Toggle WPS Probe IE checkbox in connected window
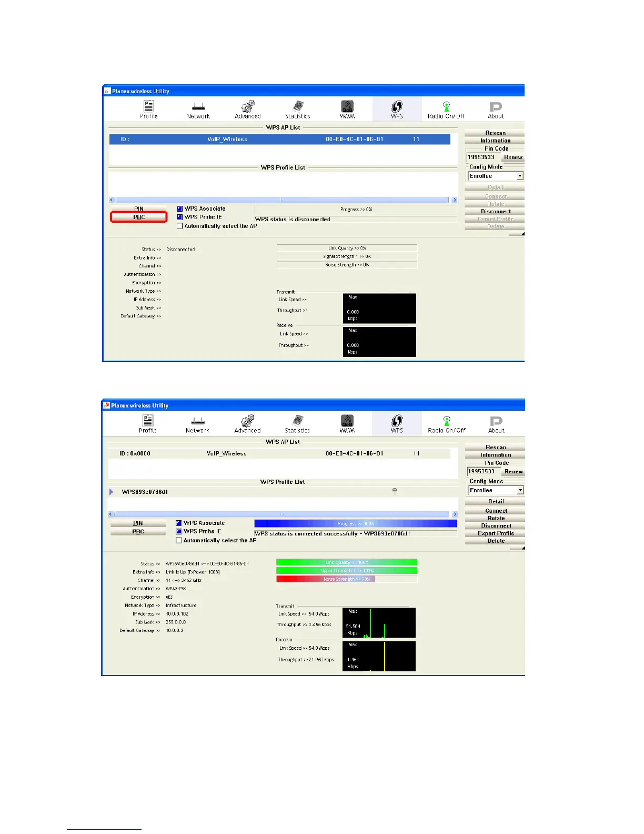This screenshot has height=834, width=644. 179,531
